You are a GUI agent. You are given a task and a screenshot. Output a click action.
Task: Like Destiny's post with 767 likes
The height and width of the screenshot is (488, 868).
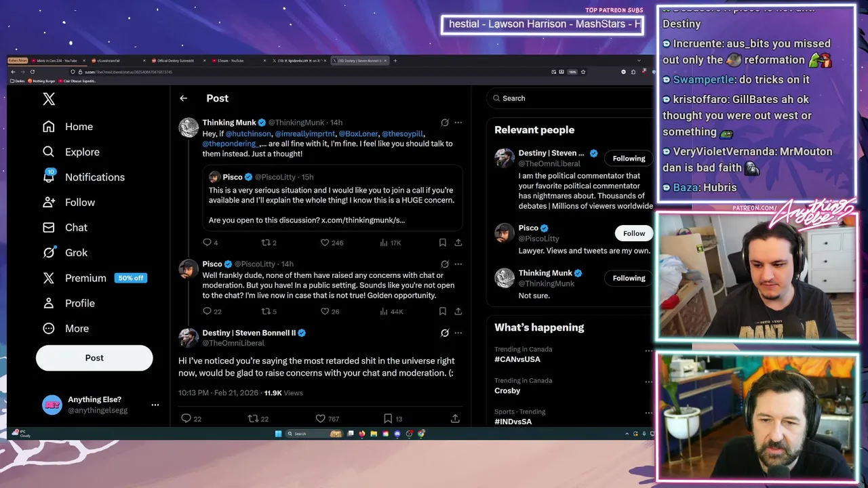click(x=327, y=418)
